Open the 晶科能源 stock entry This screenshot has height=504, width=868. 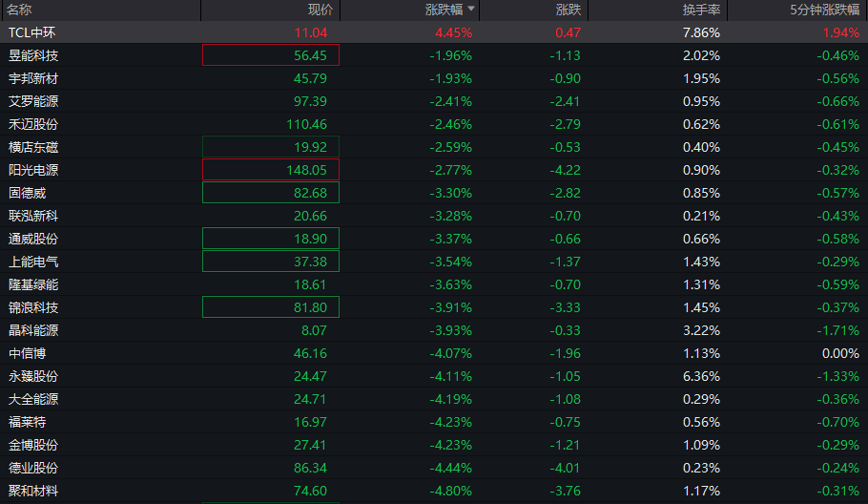[x=33, y=330]
